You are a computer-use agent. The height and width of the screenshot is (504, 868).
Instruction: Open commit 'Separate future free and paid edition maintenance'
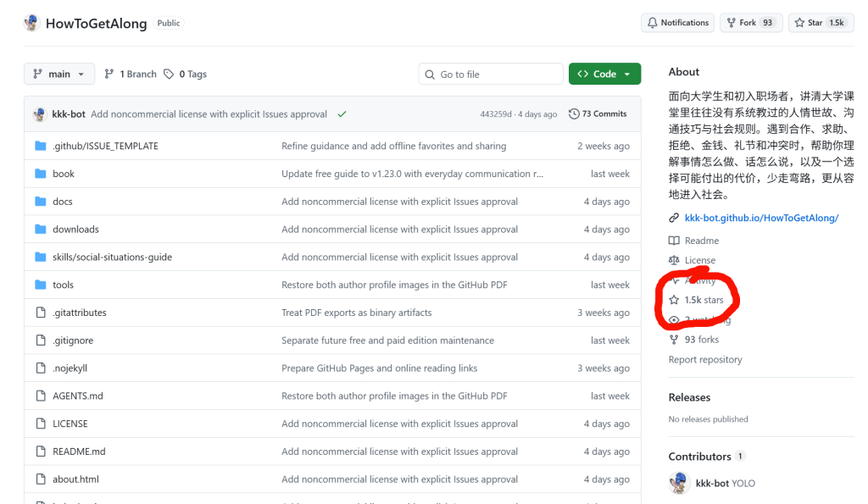(x=387, y=341)
